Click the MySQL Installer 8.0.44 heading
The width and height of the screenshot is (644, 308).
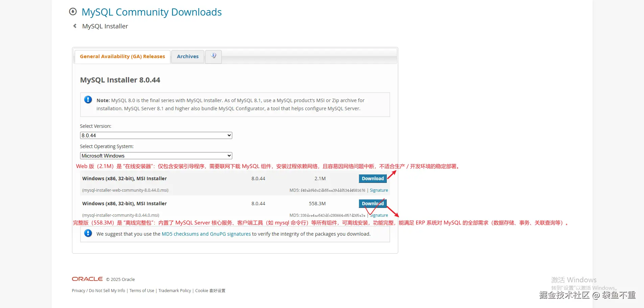120,80
